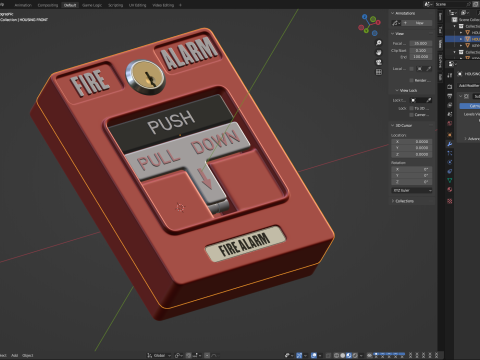Open the Scene properties tab icon

click(450, 114)
